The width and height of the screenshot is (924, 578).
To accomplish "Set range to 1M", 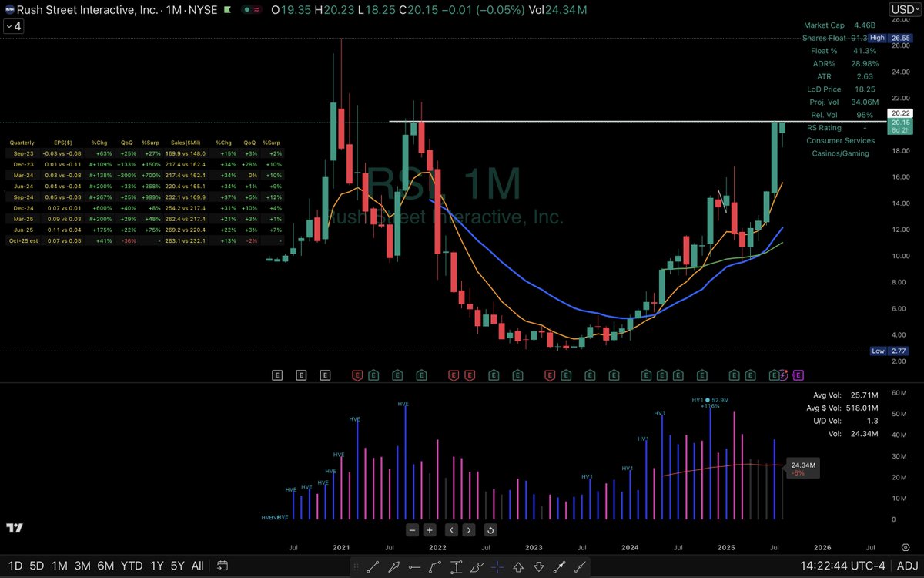I will [x=59, y=566].
